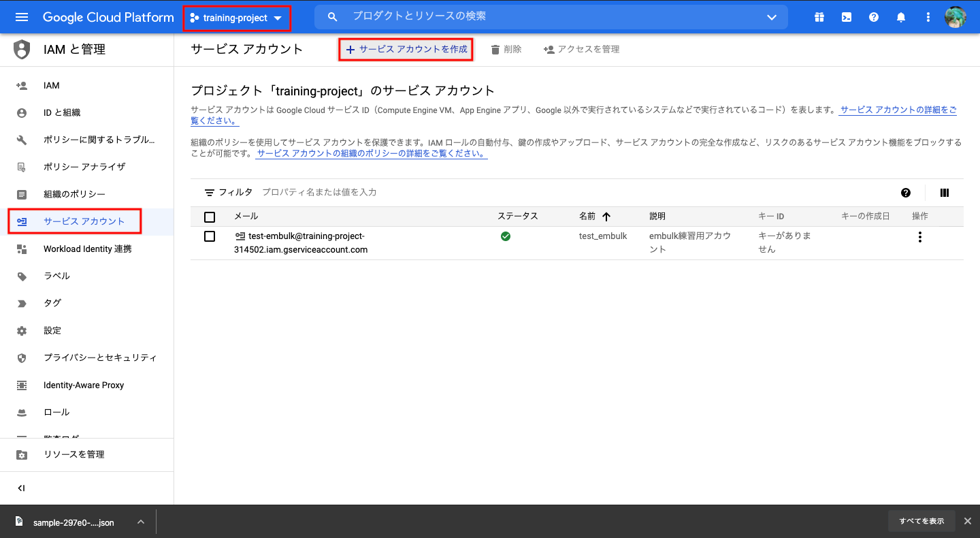Image resolution: width=980 pixels, height=538 pixels.
Task: Open column display options above the table
Action: (x=944, y=193)
